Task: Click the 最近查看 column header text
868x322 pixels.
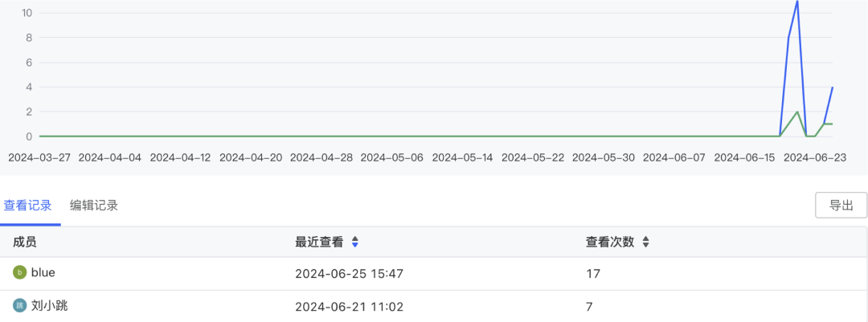Action: tap(319, 243)
